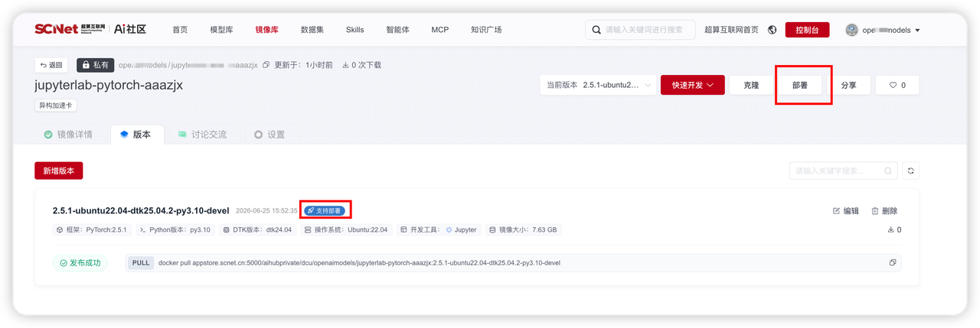Viewport: 980px width, 328px height.
Task: Click the globe language icon
Action: (x=772, y=30)
